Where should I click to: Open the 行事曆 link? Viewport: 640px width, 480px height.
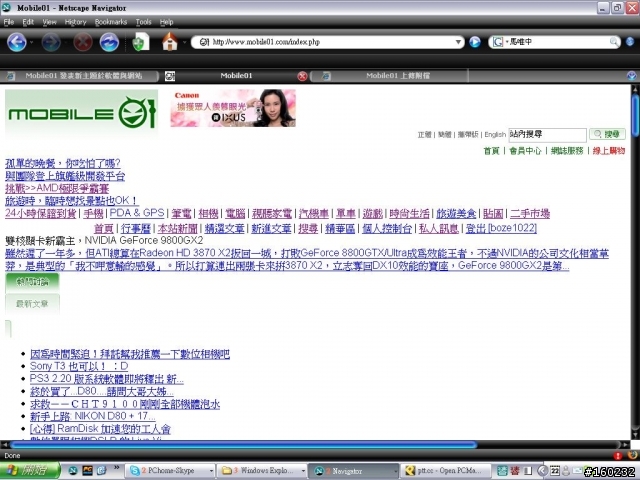point(136,228)
